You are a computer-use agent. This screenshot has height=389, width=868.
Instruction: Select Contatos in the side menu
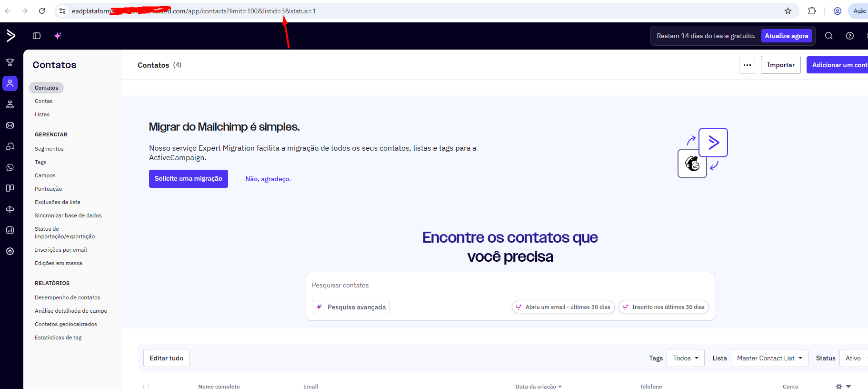(x=46, y=88)
